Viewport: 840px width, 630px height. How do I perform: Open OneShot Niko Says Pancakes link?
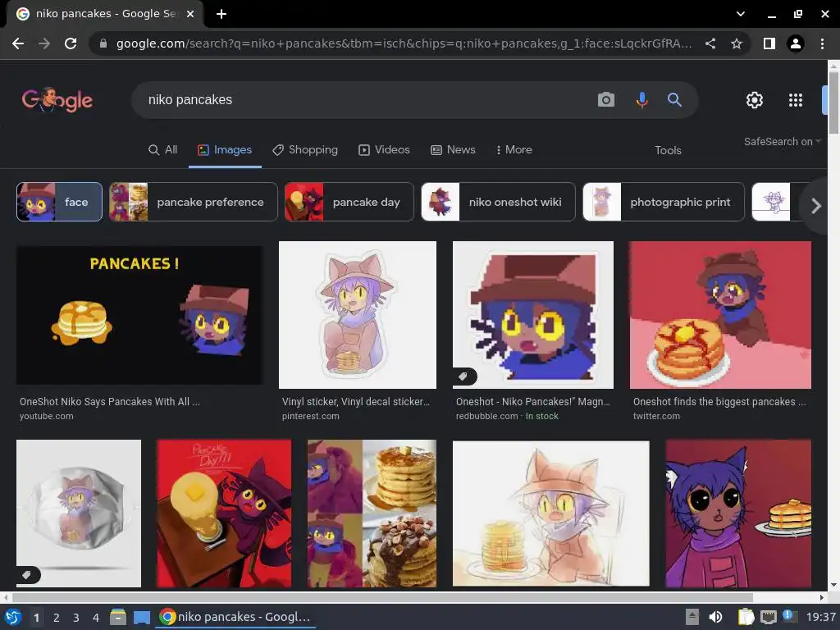110,402
